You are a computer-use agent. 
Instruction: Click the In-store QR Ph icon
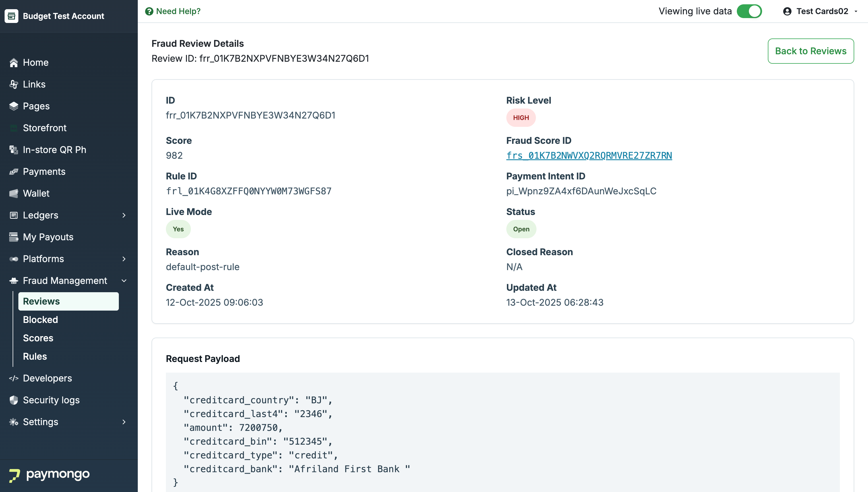[x=13, y=150]
